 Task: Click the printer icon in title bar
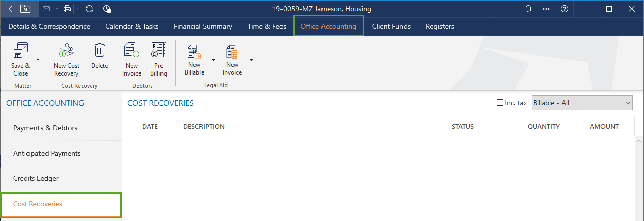(x=67, y=9)
